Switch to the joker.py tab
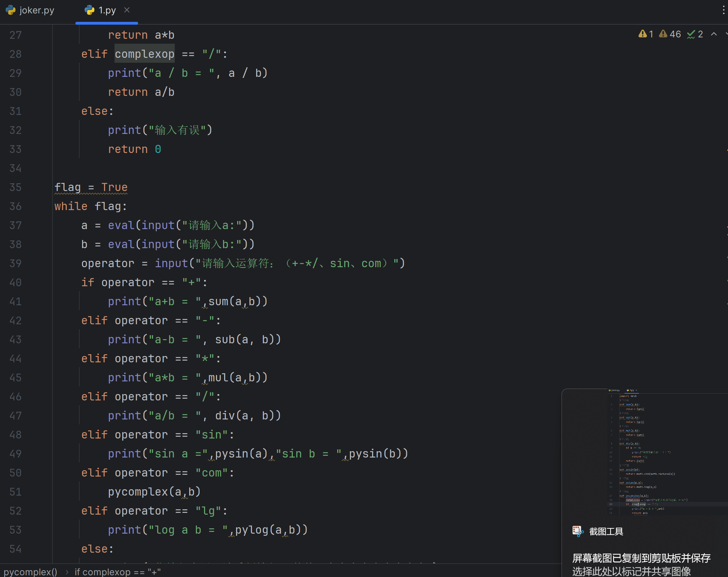The image size is (728, 577). pyautogui.click(x=36, y=11)
